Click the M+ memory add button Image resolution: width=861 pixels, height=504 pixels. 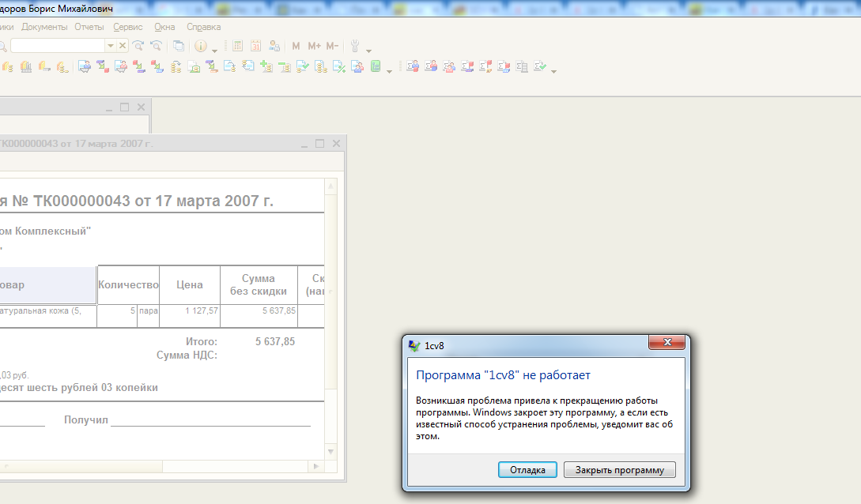(x=314, y=46)
